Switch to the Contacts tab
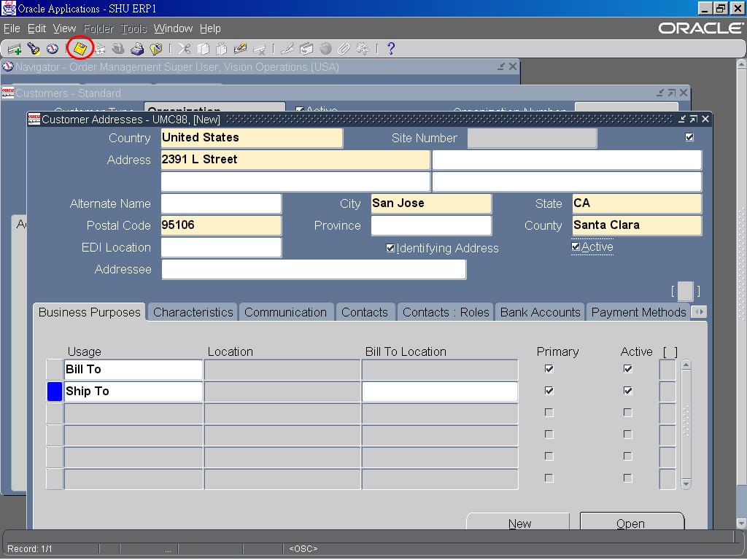 (x=365, y=312)
